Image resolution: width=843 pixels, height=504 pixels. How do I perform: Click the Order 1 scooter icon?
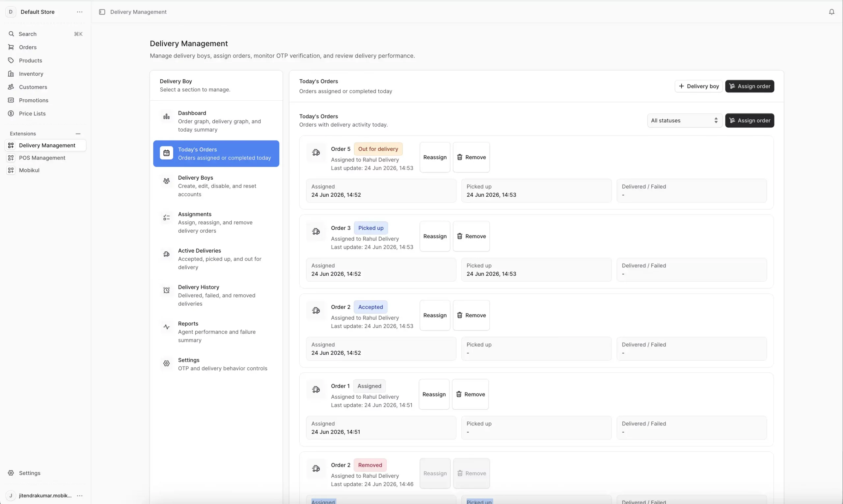click(316, 390)
